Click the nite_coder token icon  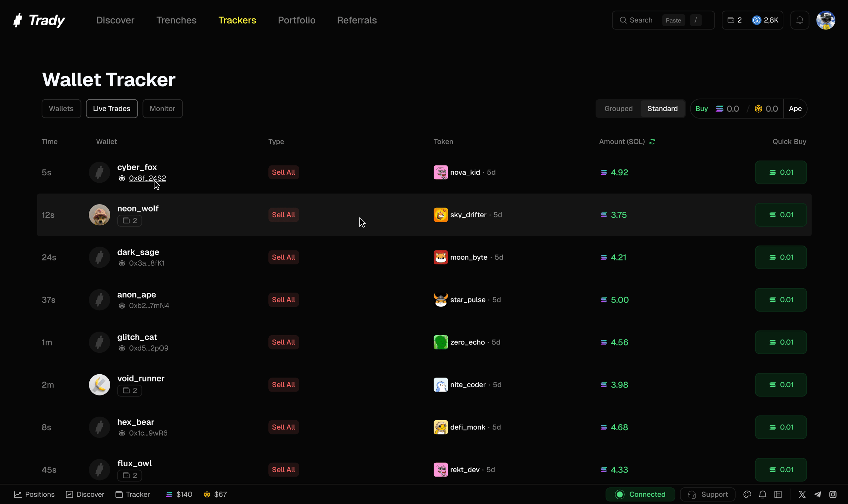point(441,385)
